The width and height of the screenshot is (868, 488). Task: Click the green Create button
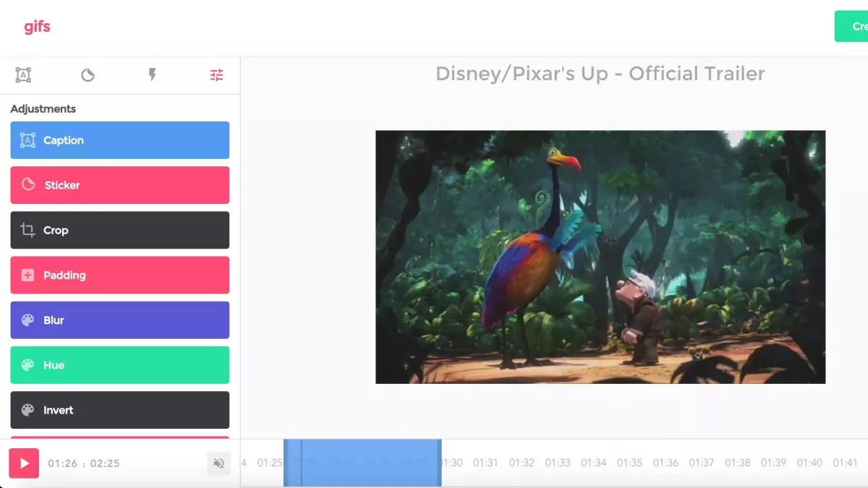coord(851,26)
